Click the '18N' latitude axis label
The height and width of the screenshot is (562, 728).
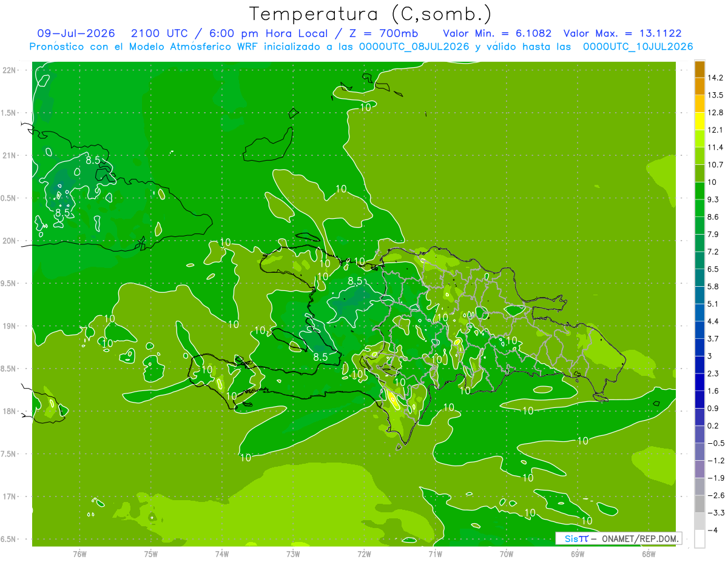(x=10, y=411)
